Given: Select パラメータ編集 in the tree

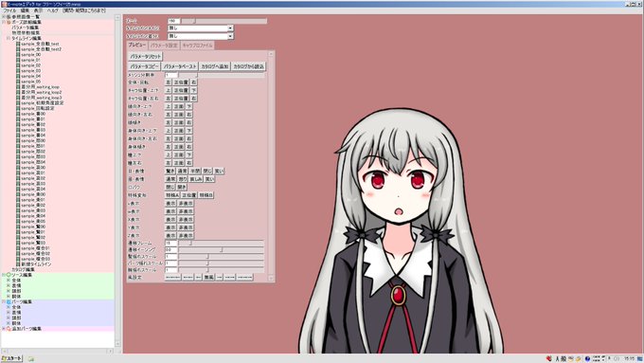Looking at the screenshot, I should (25, 27).
